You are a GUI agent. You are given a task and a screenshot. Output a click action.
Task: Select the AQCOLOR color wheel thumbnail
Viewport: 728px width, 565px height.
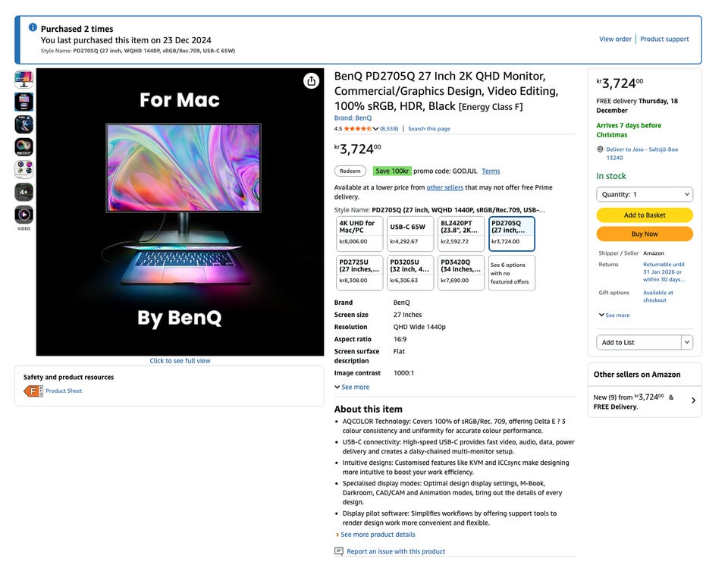[24, 147]
